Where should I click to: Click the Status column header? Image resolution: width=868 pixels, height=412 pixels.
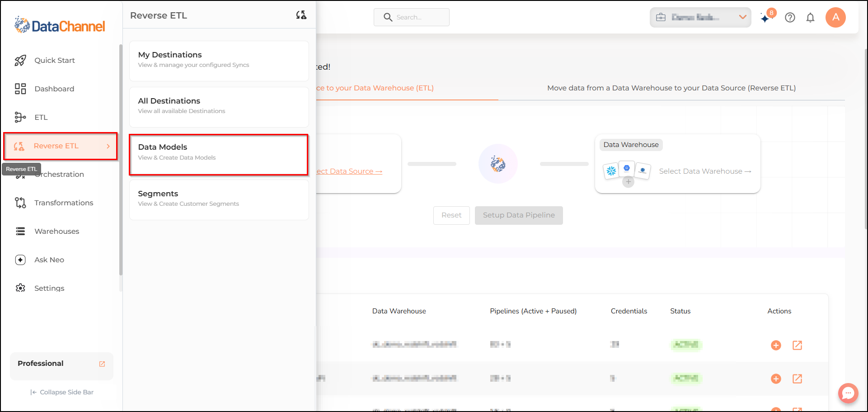tap(680, 311)
